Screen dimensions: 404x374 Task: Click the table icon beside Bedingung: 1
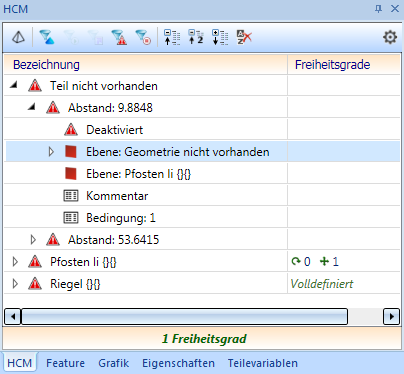(71, 218)
